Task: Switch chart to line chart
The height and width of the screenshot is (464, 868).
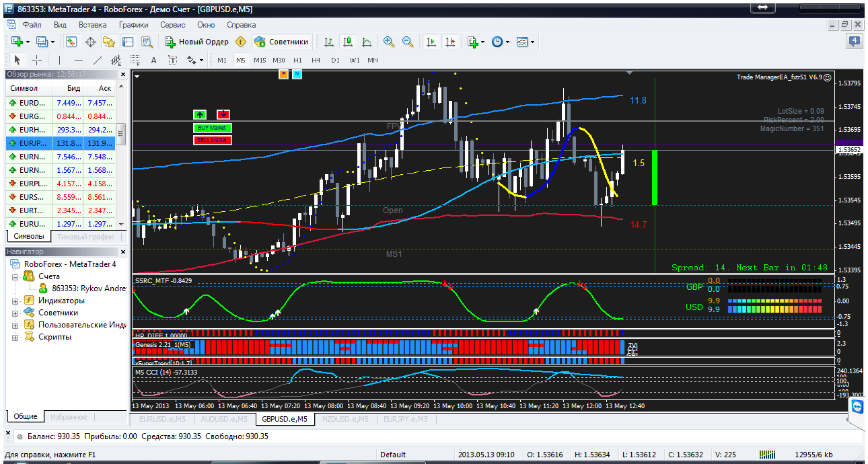Action: pos(367,42)
